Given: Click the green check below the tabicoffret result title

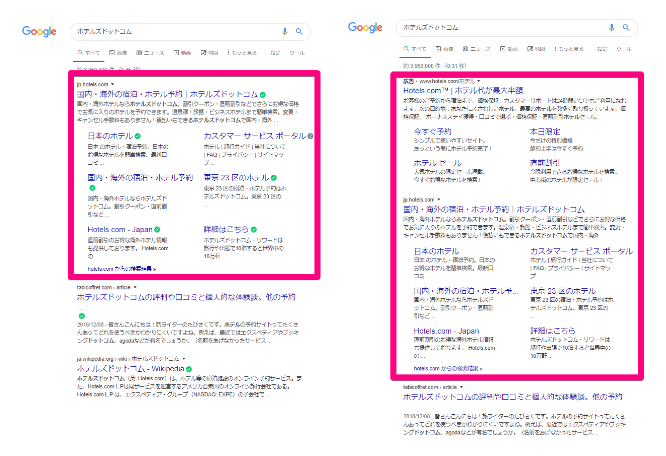Looking at the screenshot, I should click(x=82, y=316).
